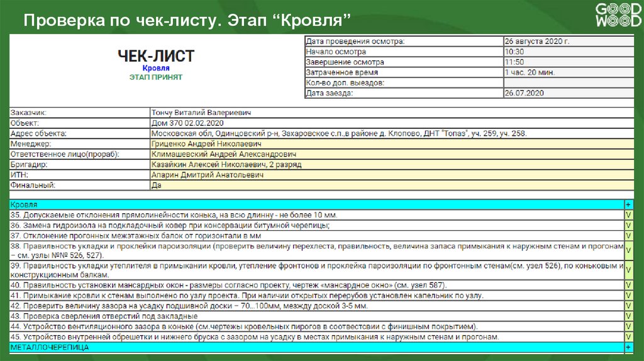This screenshot has width=644, height=361.
Task: Select the 1 час. 20 мин. cell
Action: 569,72
